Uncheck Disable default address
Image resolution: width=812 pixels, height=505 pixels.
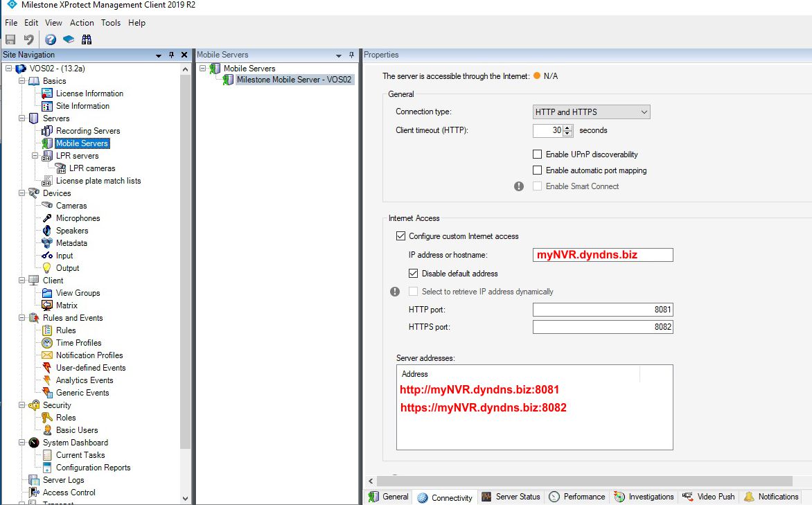pyautogui.click(x=413, y=274)
